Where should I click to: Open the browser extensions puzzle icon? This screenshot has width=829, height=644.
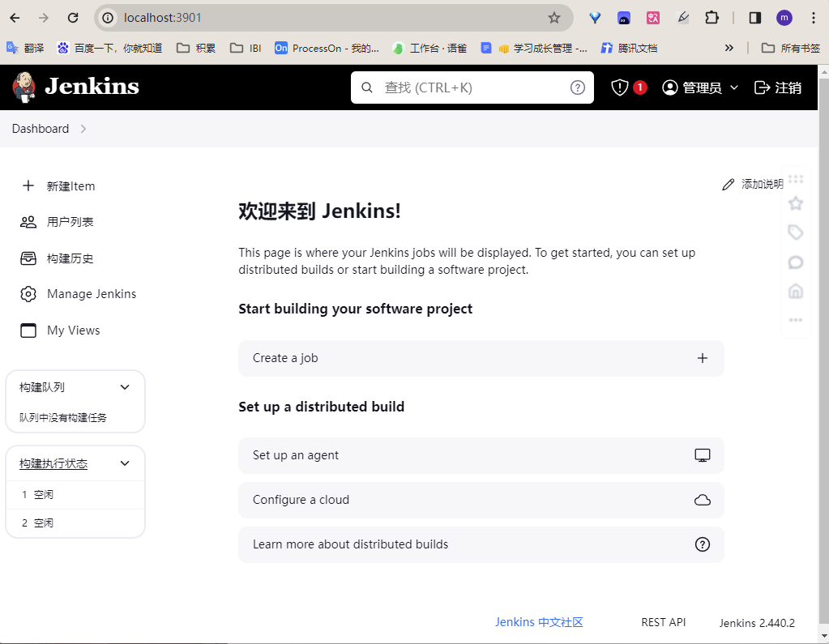pos(711,18)
